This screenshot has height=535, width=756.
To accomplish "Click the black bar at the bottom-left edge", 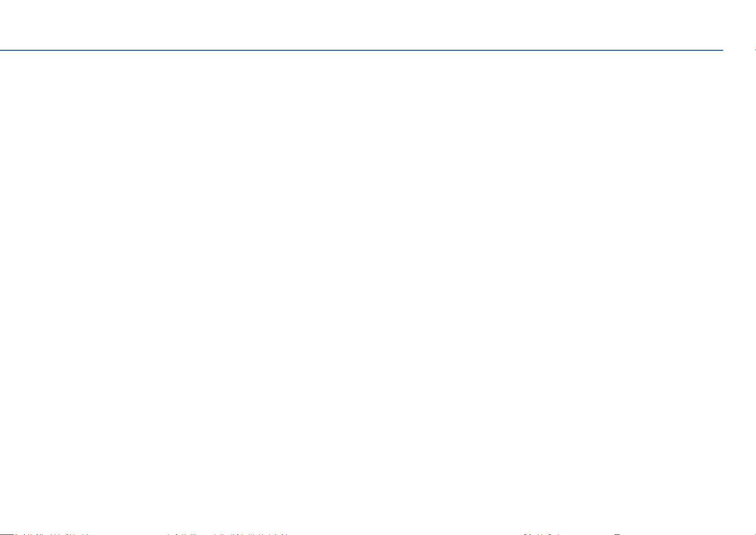I will [7, 534].
